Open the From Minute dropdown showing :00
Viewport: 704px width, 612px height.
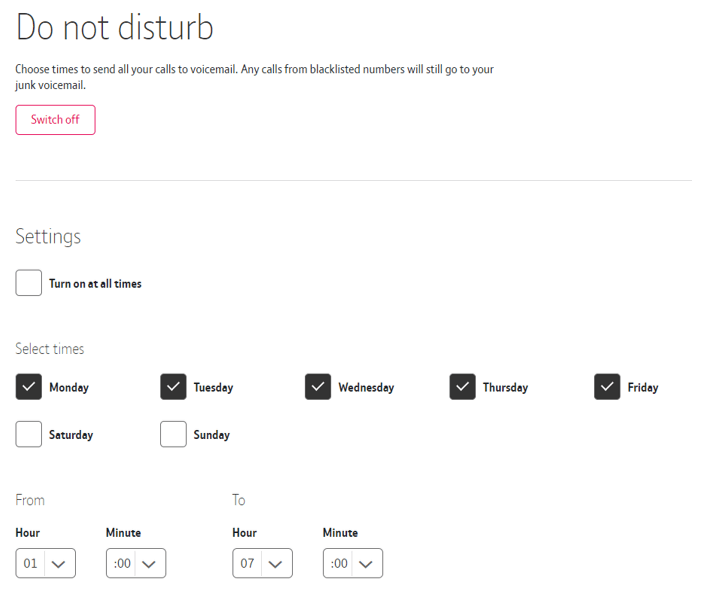(135, 563)
